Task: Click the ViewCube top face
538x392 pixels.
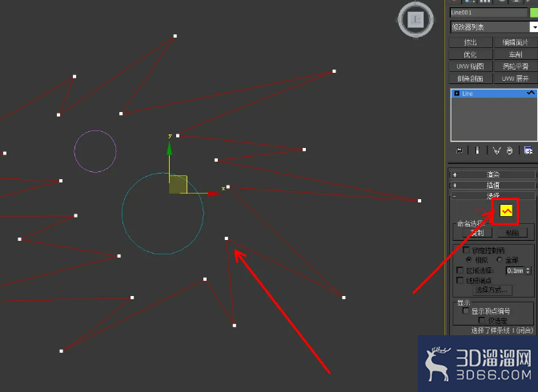Action: (x=416, y=19)
